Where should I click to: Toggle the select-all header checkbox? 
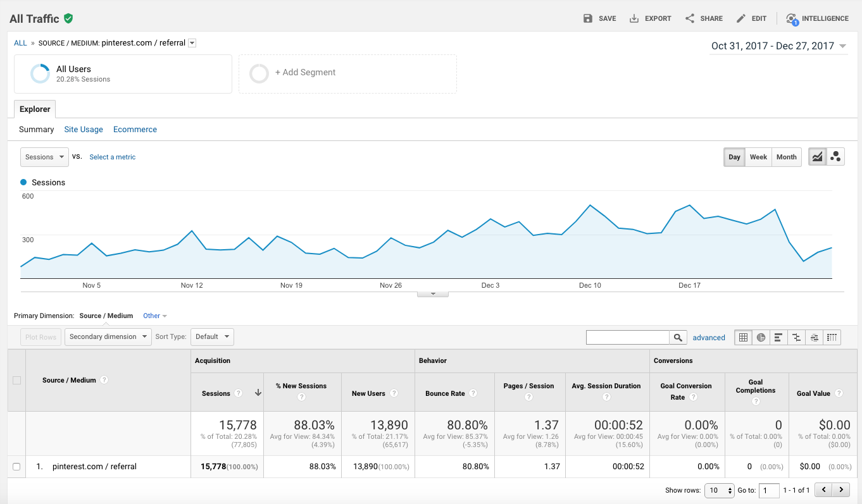[x=16, y=380]
